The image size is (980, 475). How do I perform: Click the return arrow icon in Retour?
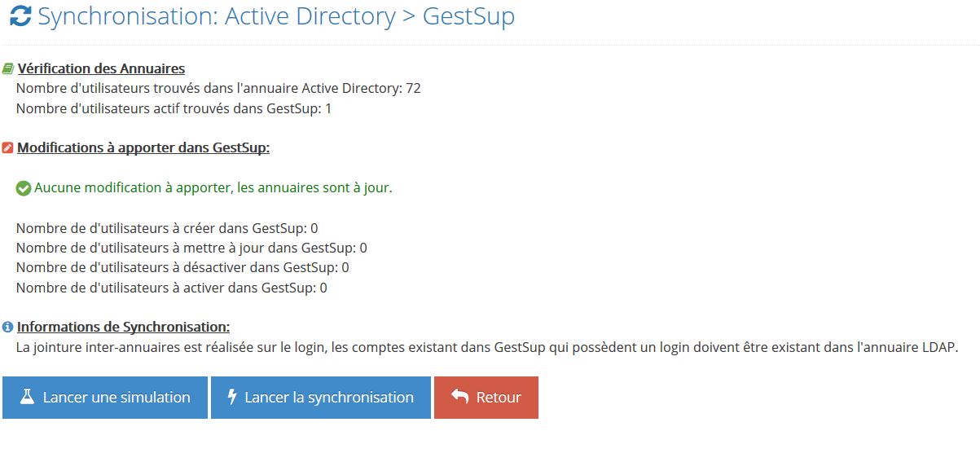(459, 397)
